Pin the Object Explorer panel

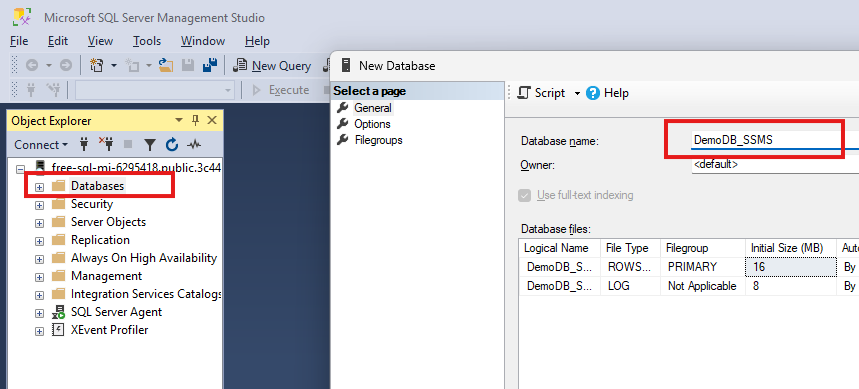click(196, 121)
